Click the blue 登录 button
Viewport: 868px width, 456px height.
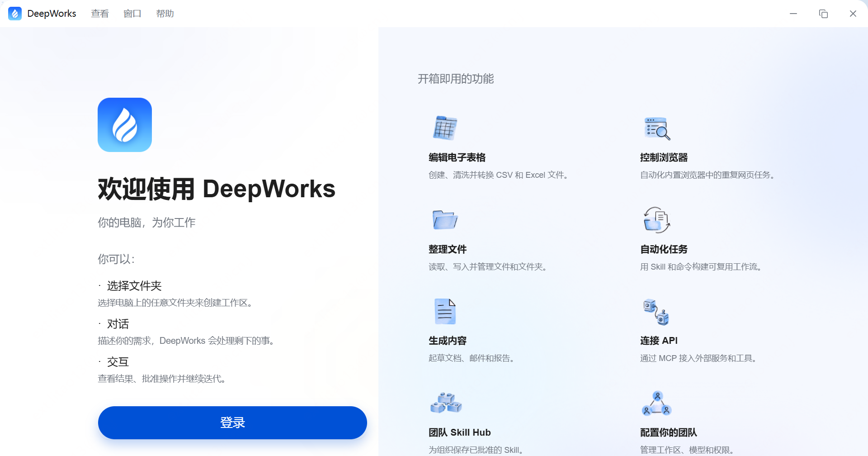click(232, 423)
